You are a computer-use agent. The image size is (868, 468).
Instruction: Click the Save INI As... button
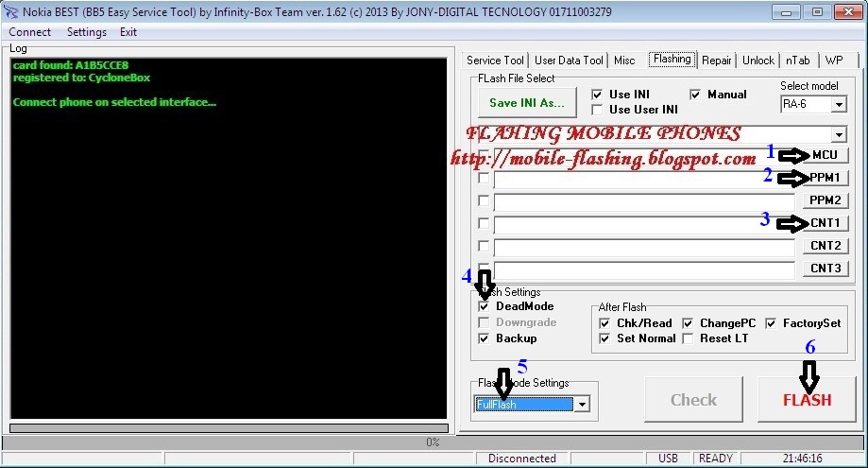click(527, 102)
